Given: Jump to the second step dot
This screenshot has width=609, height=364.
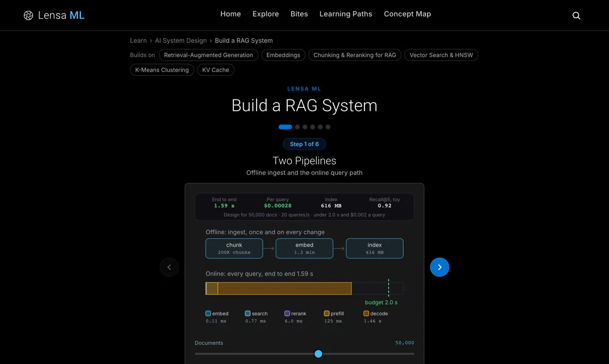Looking at the screenshot, I should [297, 127].
